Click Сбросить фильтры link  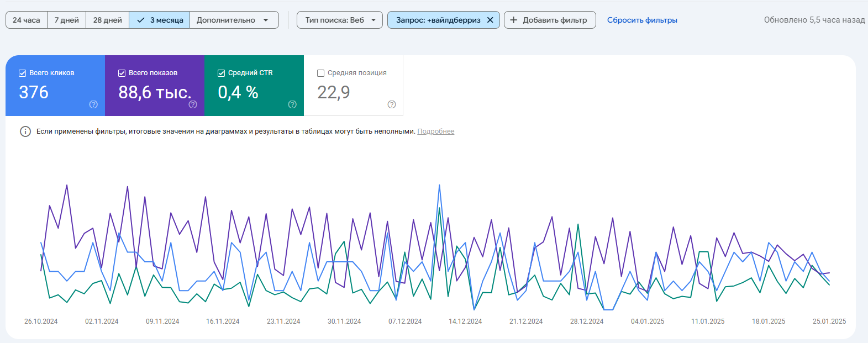point(642,20)
